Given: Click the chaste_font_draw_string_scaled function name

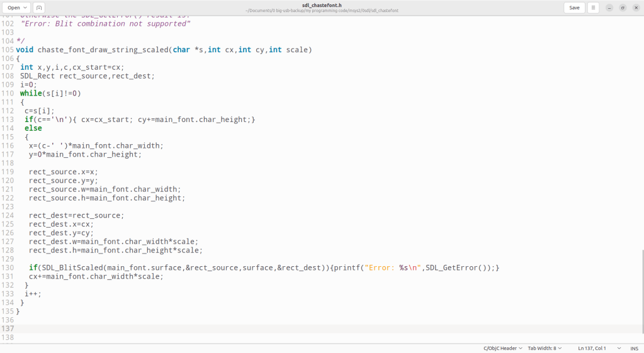Looking at the screenshot, I should 103,50.
